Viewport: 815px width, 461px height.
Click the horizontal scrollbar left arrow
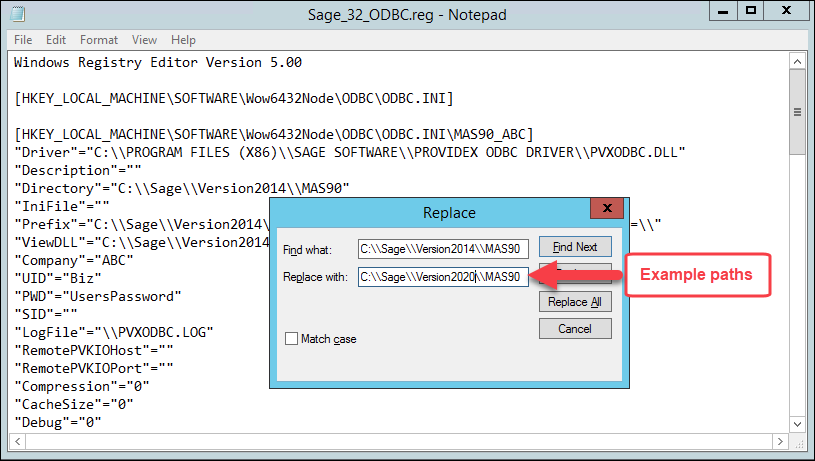17,441
